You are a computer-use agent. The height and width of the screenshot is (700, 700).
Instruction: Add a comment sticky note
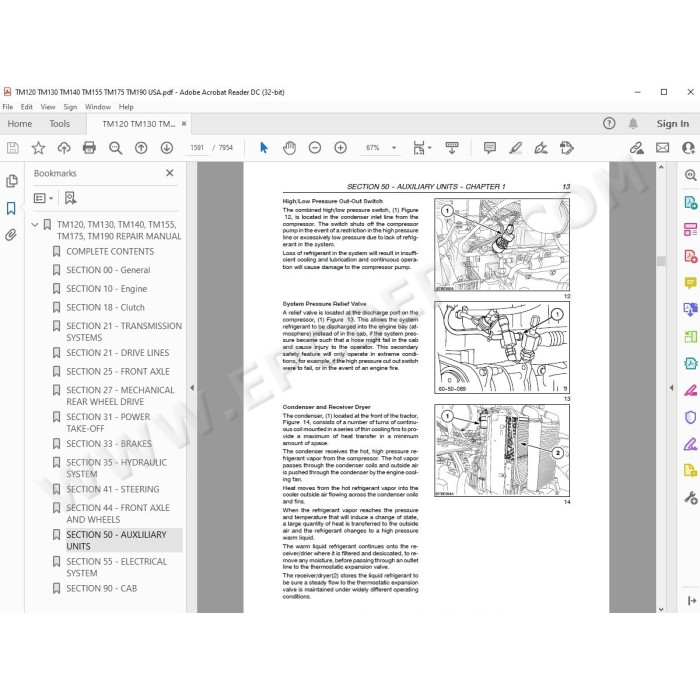point(490,148)
